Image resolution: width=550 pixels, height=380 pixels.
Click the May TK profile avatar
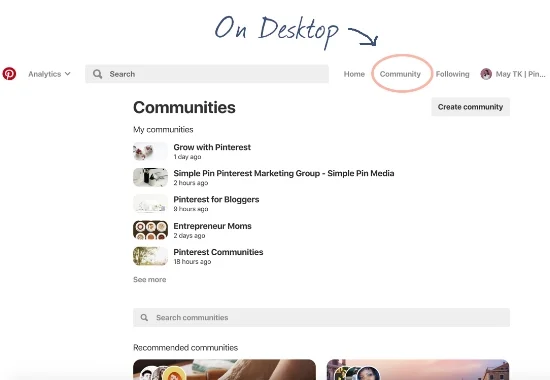[x=486, y=74]
